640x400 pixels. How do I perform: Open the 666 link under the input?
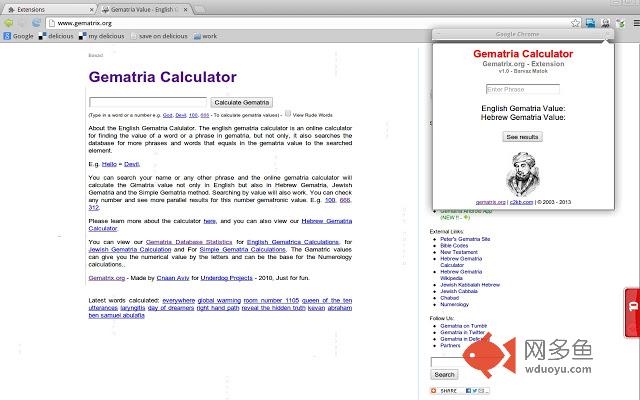(x=205, y=116)
